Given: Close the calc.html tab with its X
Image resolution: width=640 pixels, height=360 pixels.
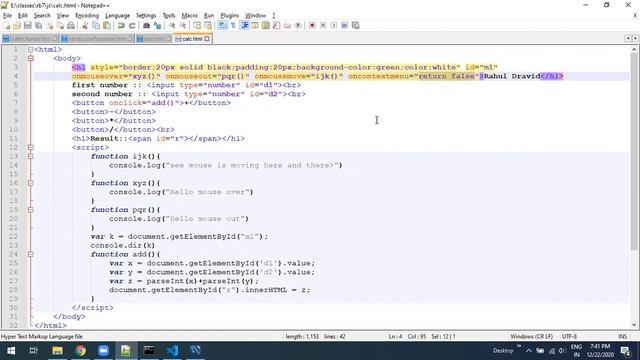Looking at the screenshot, I should click(207, 39).
